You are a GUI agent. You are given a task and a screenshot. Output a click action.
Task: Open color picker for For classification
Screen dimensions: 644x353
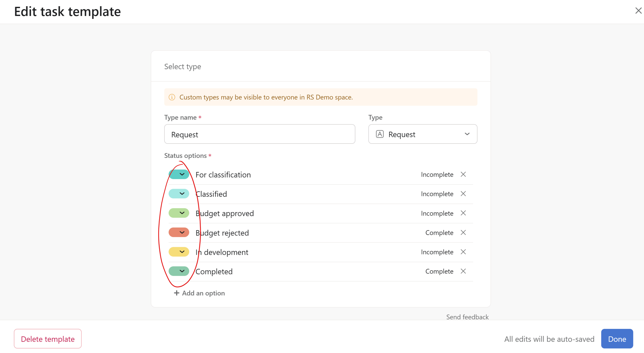pyautogui.click(x=179, y=174)
